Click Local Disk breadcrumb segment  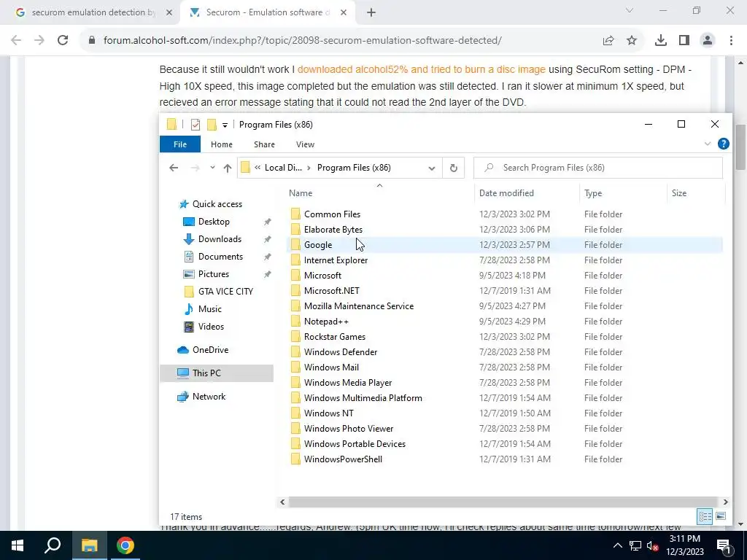tap(283, 168)
